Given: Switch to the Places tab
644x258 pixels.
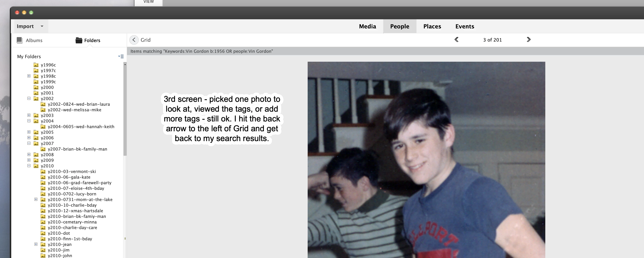Looking at the screenshot, I should tap(432, 26).
